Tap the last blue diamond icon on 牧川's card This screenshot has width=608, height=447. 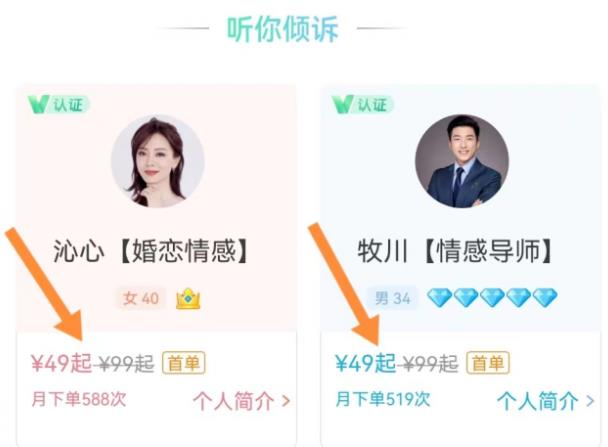(545, 298)
